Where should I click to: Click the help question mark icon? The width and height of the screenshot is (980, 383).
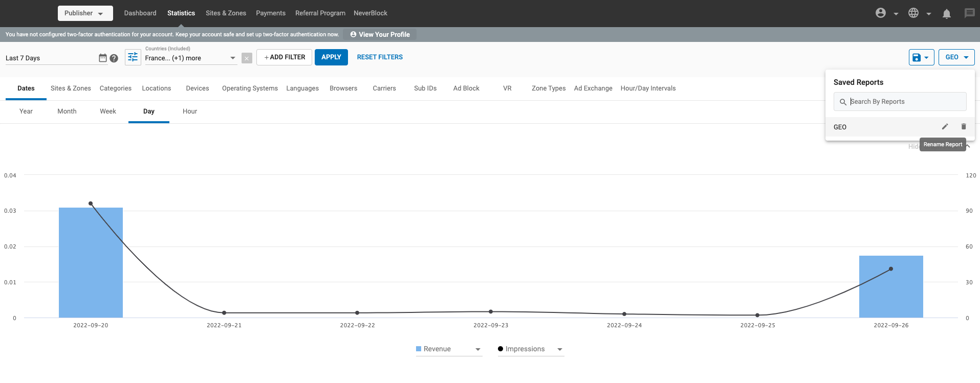pos(114,58)
